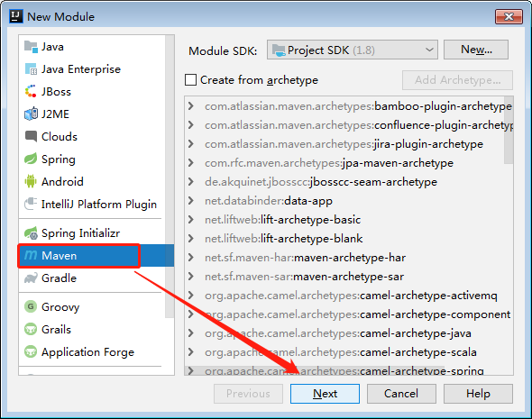Click the New... SDK button
The image size is (532, 419).
[x=476, y=50]
